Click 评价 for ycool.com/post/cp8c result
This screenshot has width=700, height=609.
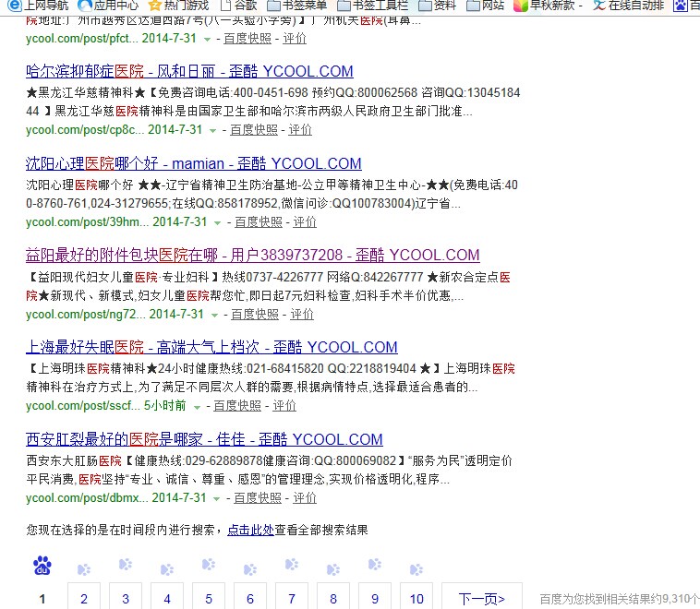300,130
